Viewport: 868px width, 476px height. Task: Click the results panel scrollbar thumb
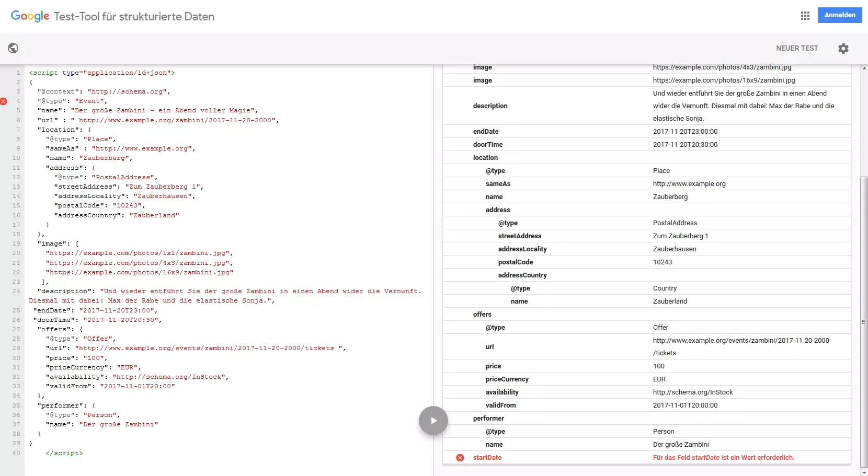(864, 321)
